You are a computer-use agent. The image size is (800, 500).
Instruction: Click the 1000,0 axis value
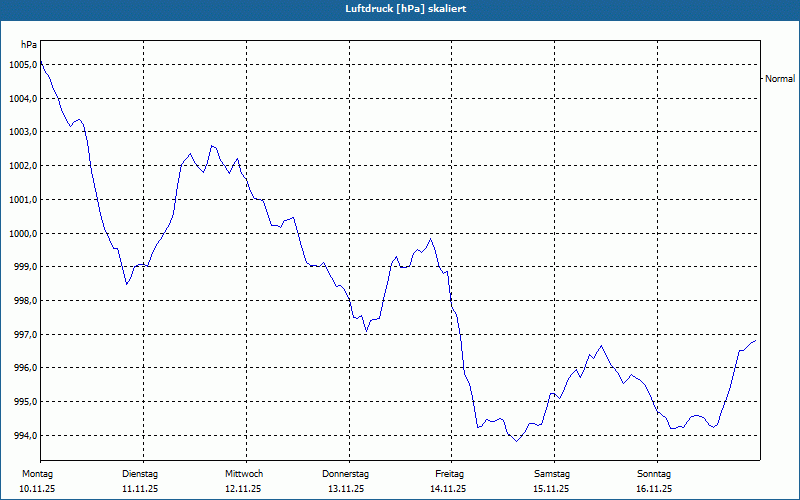(23, 234)
